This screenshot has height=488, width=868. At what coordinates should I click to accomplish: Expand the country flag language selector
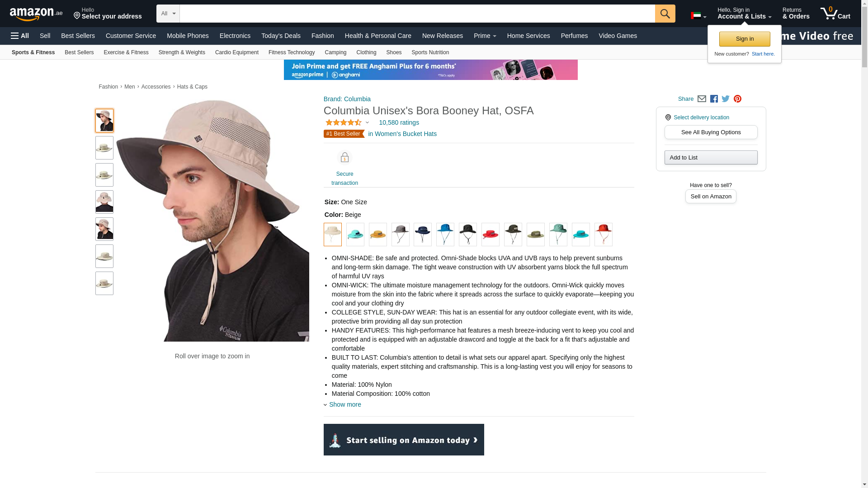tap(698, 16)
